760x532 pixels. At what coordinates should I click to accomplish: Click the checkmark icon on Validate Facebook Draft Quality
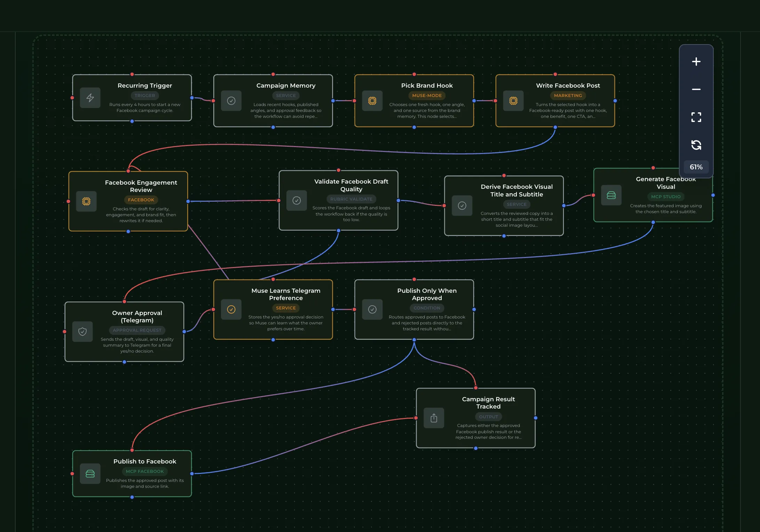pos(296,200)
